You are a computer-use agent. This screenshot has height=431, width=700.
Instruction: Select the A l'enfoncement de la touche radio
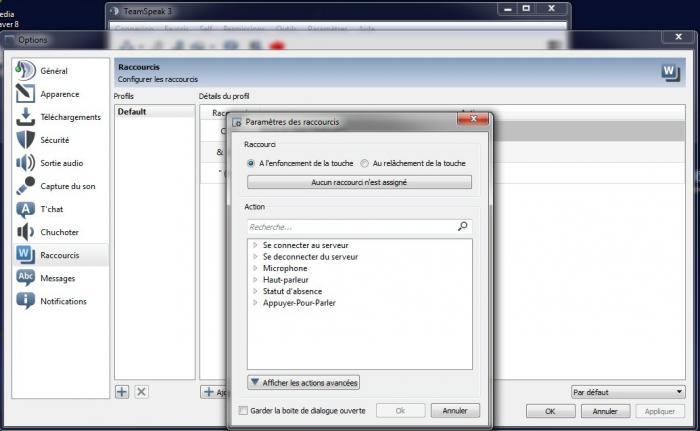251,163
